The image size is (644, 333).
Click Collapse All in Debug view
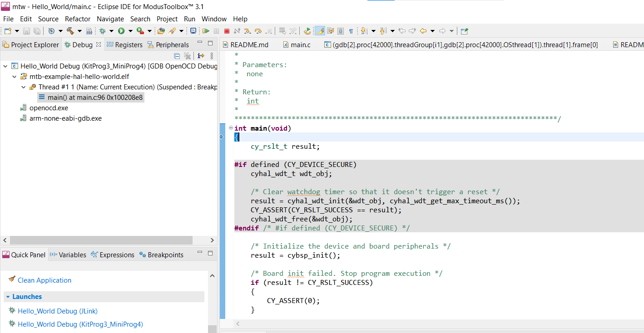pyautogui.click(x=177, y=56)
